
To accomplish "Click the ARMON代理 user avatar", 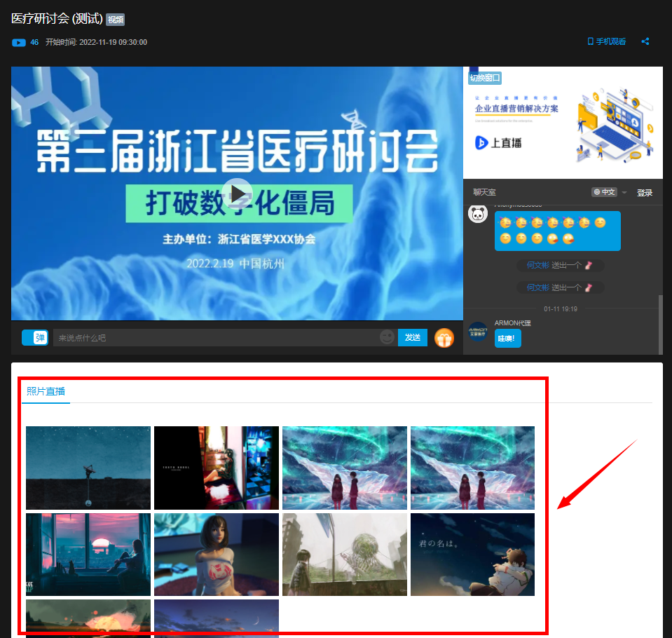I will [x=477, y=332].
